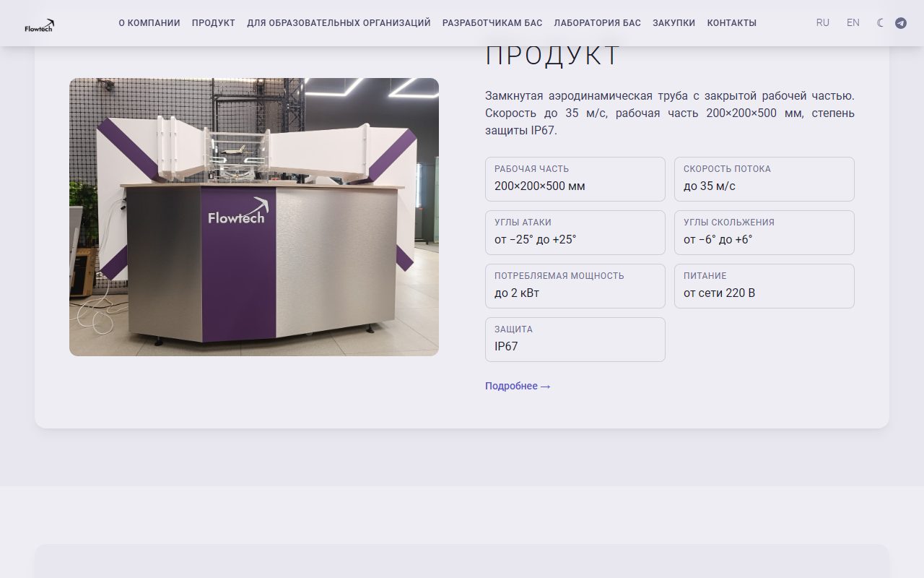Switch language to EN
This screenshot has width=924, height=578.
[853, 22]
